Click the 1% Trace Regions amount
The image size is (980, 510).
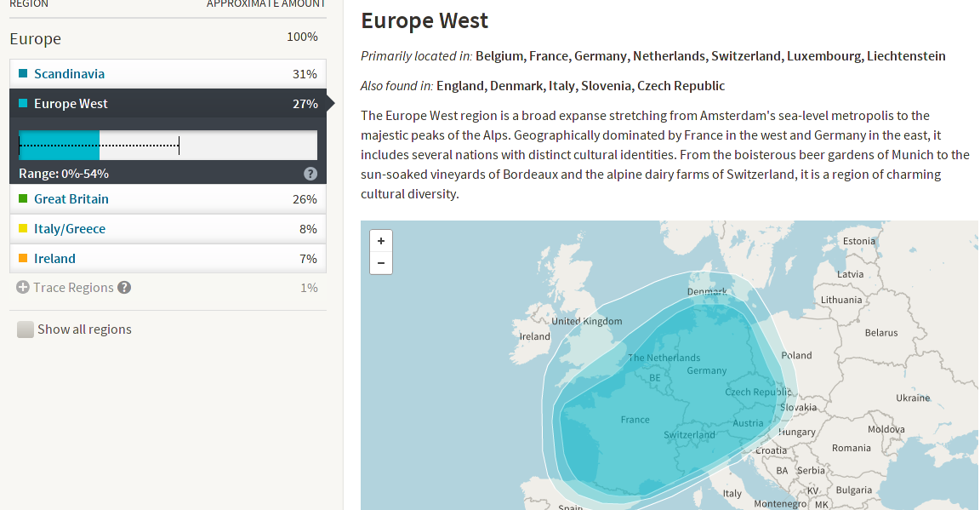click(x=310, y=288)
